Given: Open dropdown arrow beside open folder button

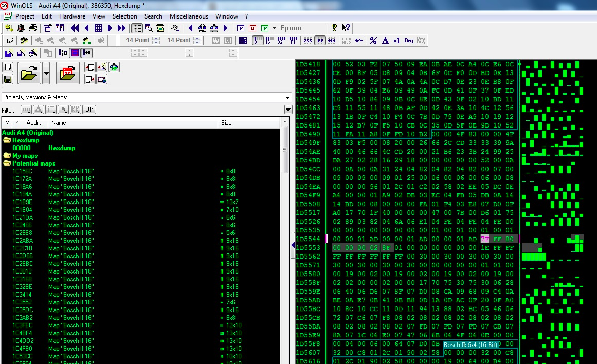Looking at the screenshot, I should tap(46, 72).
